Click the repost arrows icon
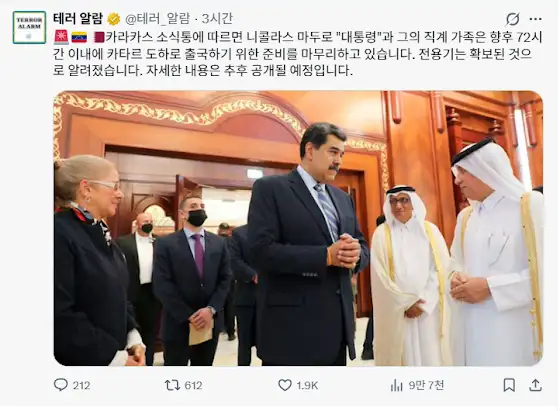This screenshot has height=411, width=560. (172, 385)
